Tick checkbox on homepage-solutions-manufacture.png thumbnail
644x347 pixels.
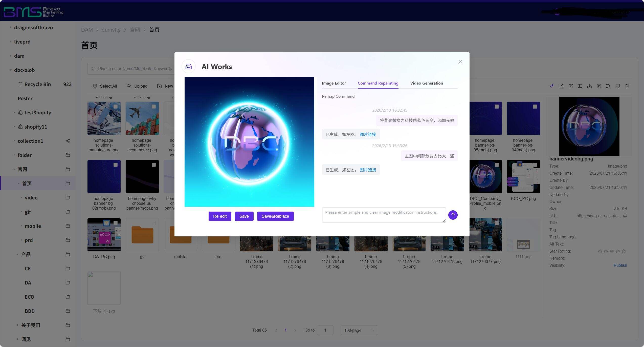point(116,107)
